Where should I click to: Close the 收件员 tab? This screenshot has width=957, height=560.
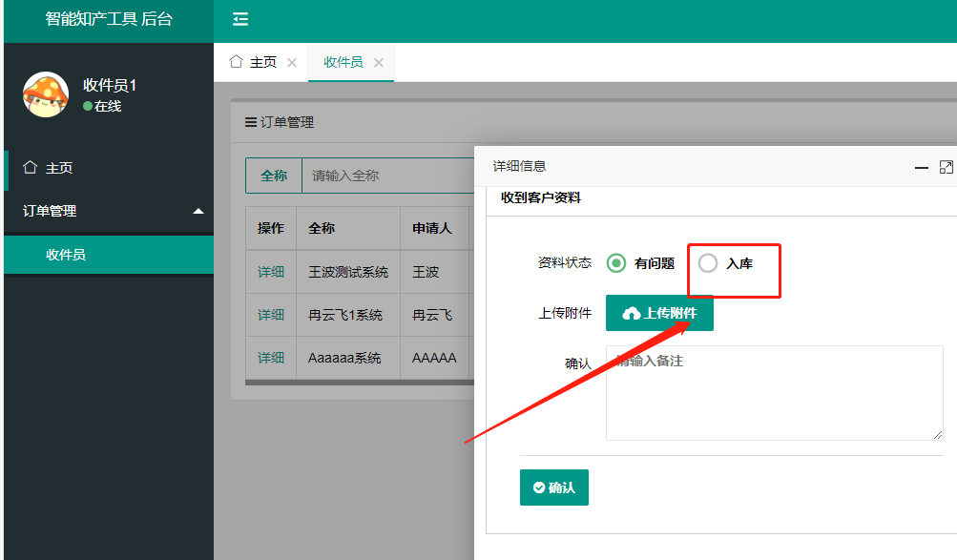point(379,62)
